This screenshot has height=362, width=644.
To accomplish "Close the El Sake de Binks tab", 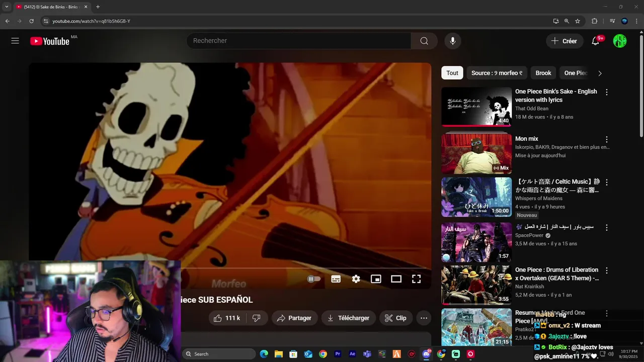I will click(x=86, y=7).
